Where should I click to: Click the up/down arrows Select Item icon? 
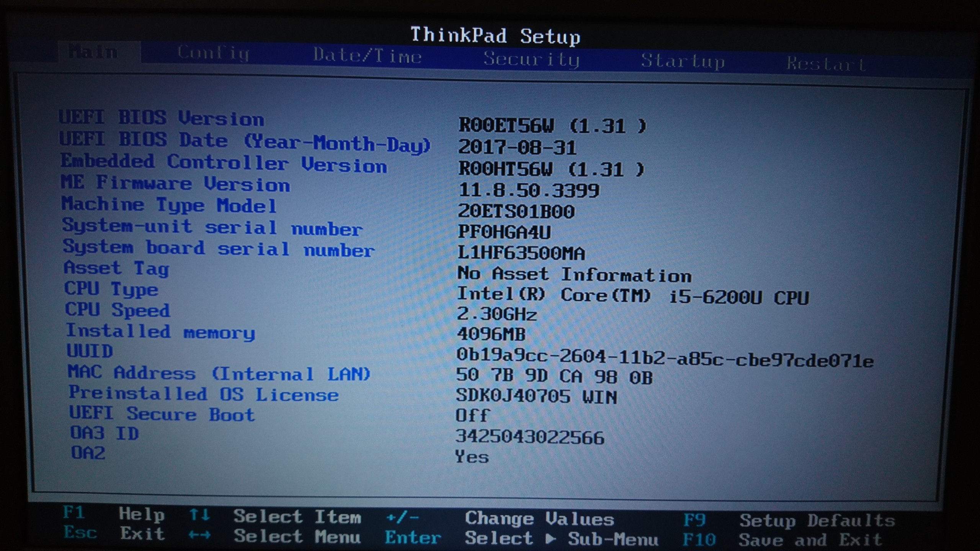click(x=199, y=515)
